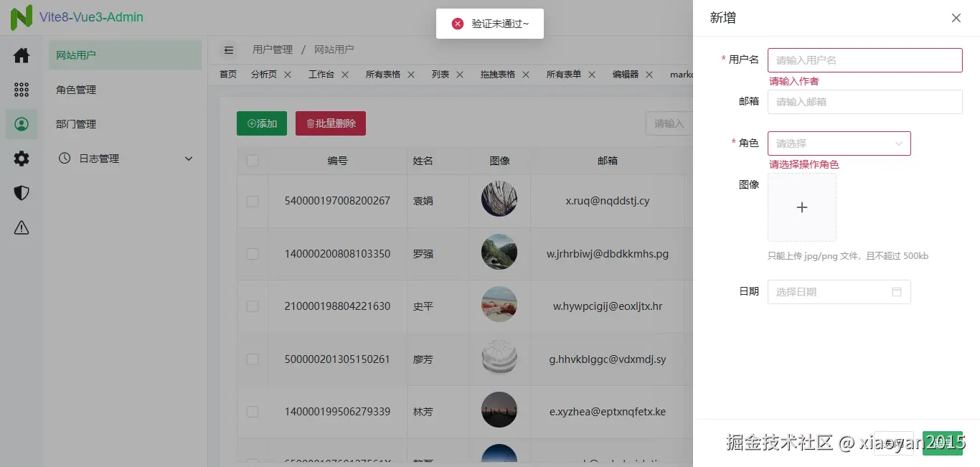The height and width of the screenshot is (467, 980).
Task: Click the email w.hywpcigij@eoxljtx.hr cell
Action: pos(608,306)
